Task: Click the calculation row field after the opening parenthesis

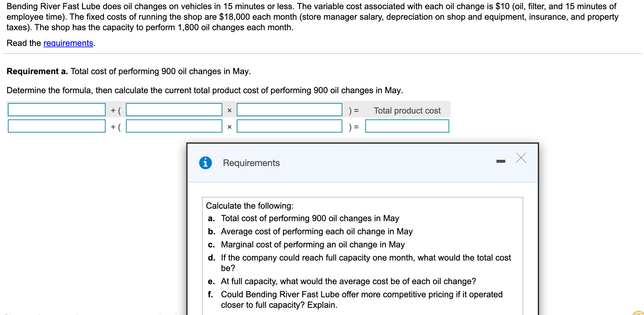Action: 174,126
